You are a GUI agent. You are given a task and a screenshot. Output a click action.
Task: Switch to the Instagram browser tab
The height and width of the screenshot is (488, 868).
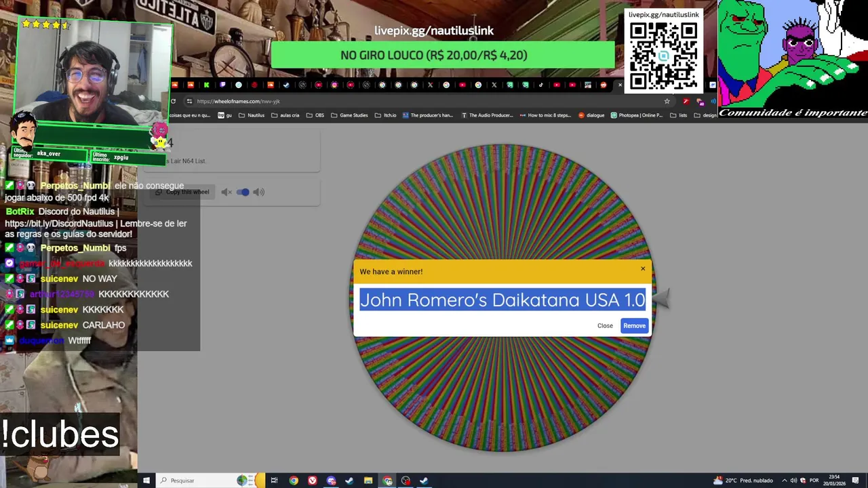(334, 85)
